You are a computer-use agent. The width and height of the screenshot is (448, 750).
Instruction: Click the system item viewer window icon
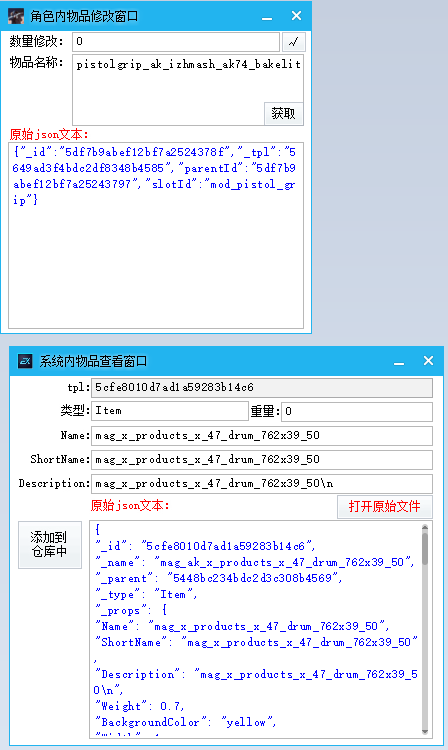pos(25,361)
